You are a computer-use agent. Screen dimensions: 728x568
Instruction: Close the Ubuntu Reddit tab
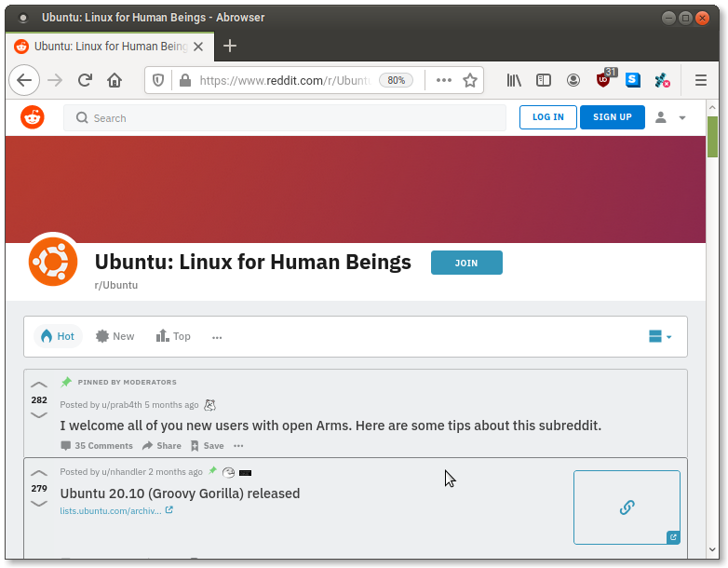click(198, 47)
